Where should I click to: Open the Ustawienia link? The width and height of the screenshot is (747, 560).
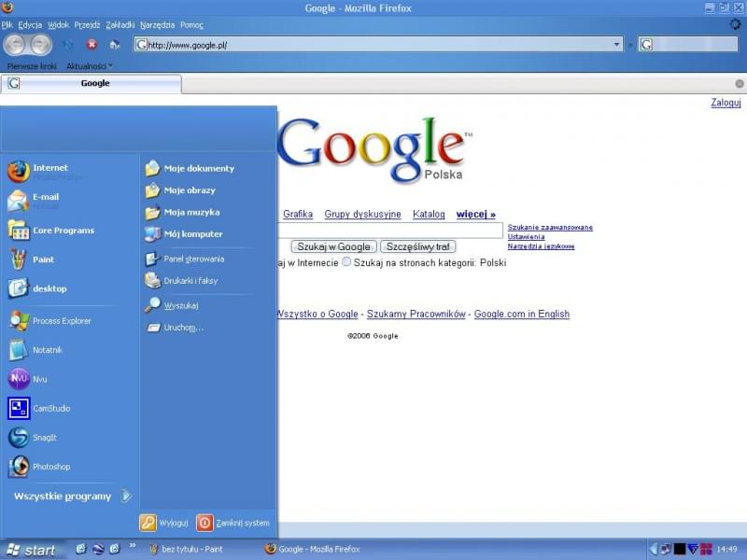point(526,237)
